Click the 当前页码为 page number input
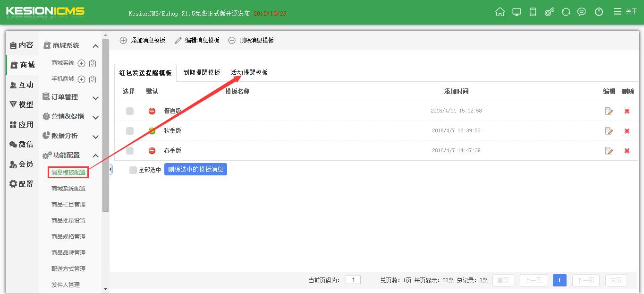Image resolution: width=644 pixels, height=294 pixels. click(353, 280)
